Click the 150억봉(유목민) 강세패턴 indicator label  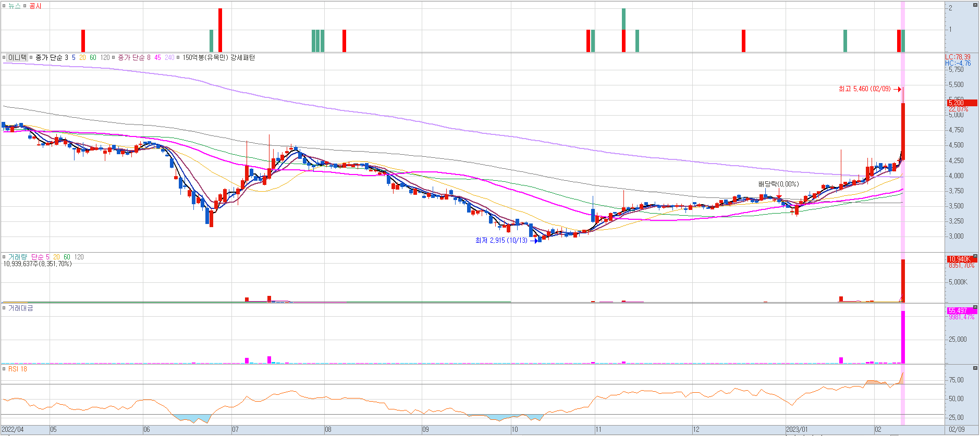click(218, 57)
